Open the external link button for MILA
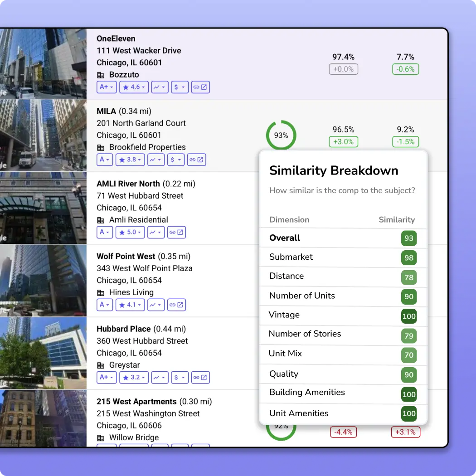476x476 pixels. (x=197, y=160)
